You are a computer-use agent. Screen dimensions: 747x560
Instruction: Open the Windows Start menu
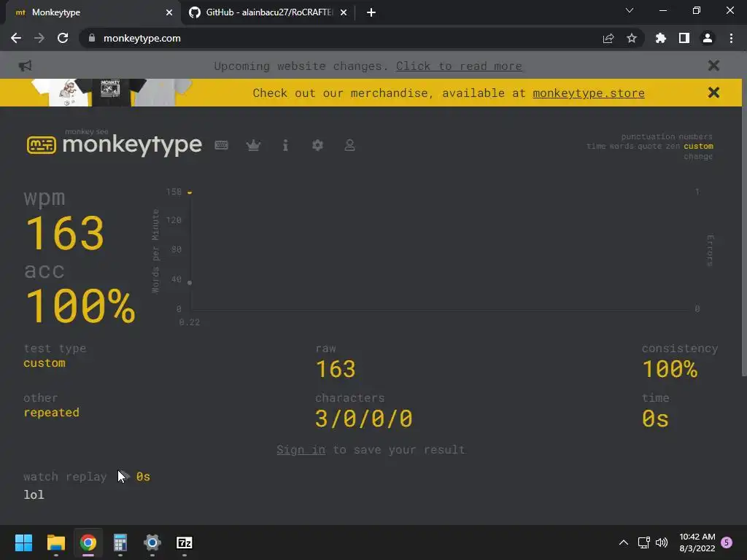(23, 542)
